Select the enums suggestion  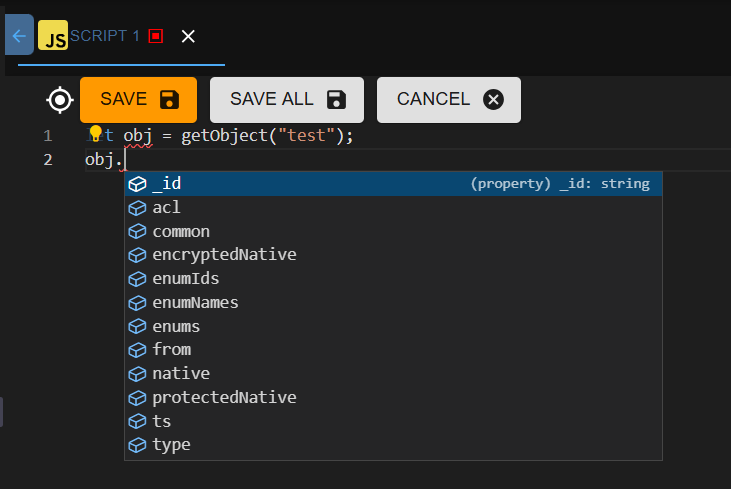point(393,326)
